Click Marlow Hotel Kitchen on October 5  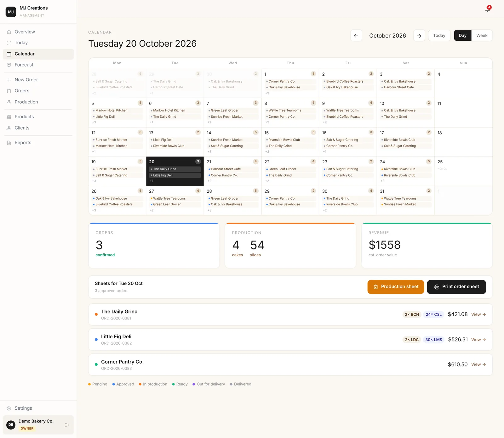click(117, 110)
